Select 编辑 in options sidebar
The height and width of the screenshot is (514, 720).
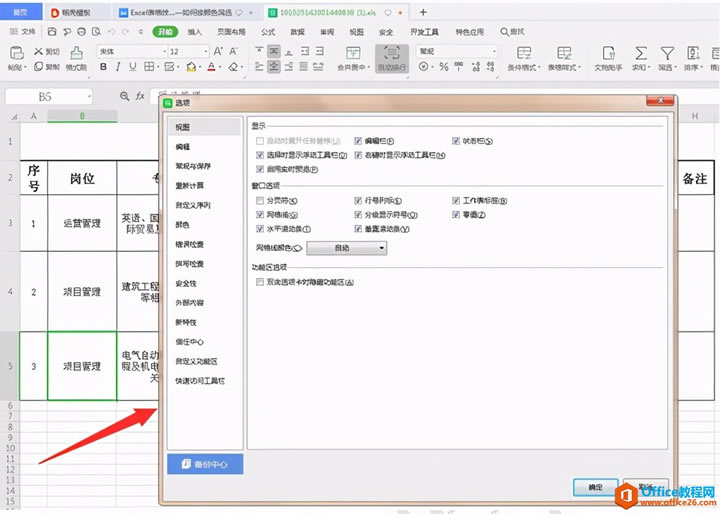click(183, 147)
